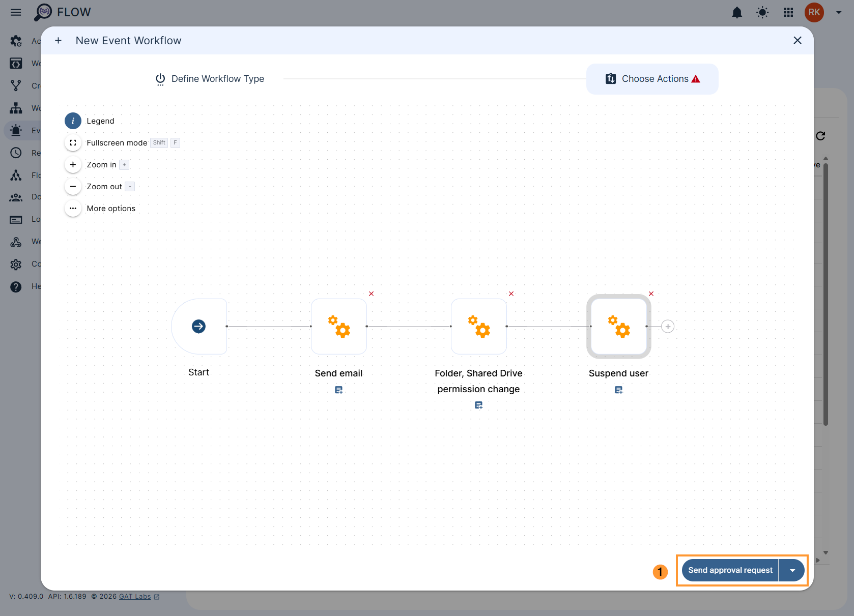Expand the Send approval request dropdown arrow
854x616 pixels.
click(792, 570)
